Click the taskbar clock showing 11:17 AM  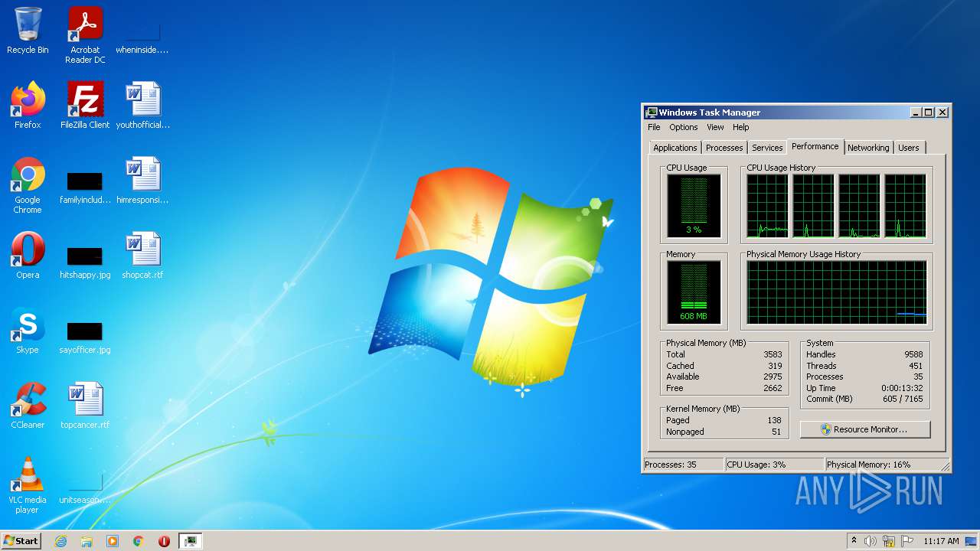coord(941,541)
